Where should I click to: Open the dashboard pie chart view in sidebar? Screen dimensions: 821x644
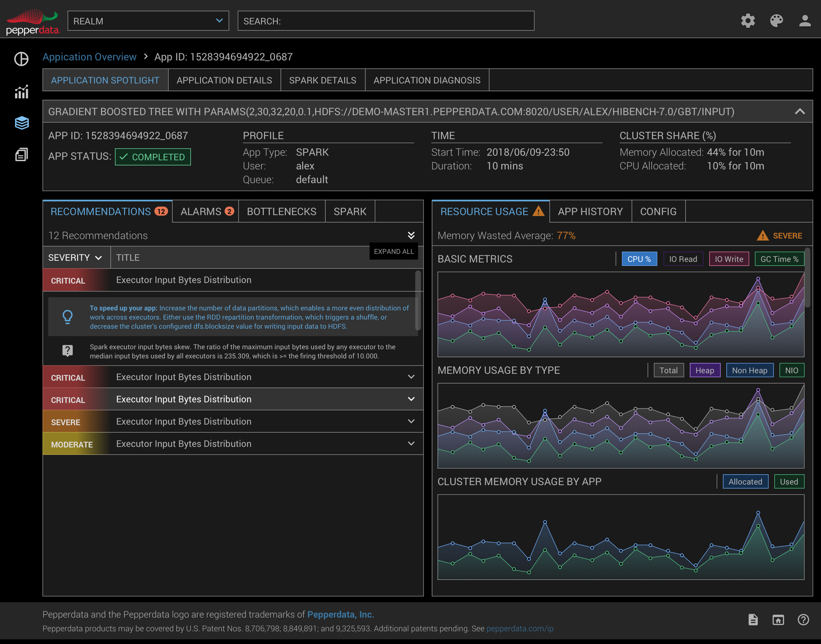coord(21,59)
